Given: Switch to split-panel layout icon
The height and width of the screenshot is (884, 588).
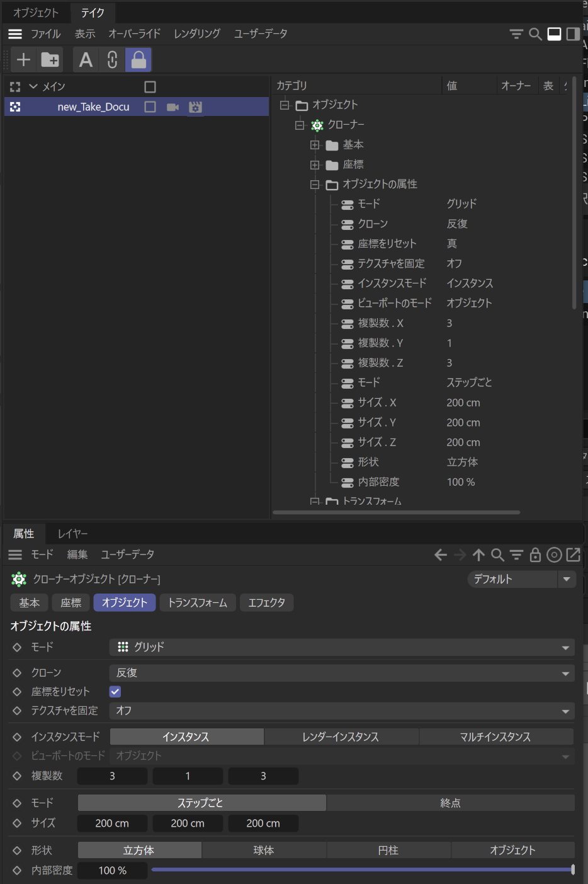Looking at the screenshot, I should [573, 34].
